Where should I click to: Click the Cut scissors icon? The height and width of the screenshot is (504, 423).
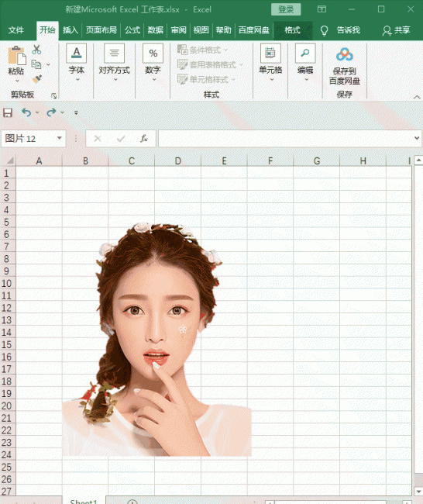click(x=36, y=50)
